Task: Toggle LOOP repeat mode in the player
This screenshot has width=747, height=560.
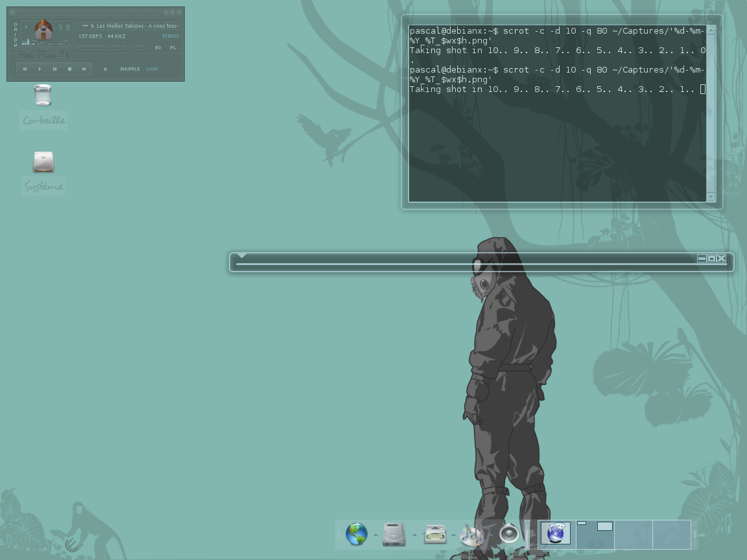Action: pyautogui.click(x=152, y=69)
